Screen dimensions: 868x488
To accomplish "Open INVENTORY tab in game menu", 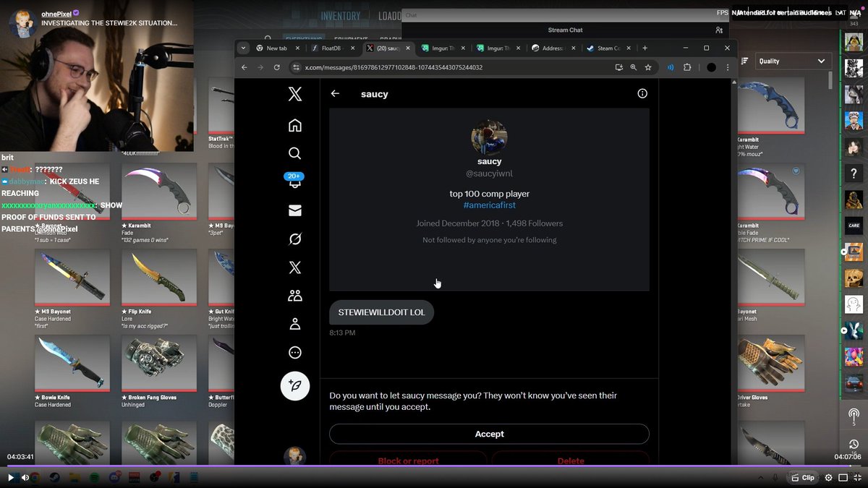I will [340, 17].
